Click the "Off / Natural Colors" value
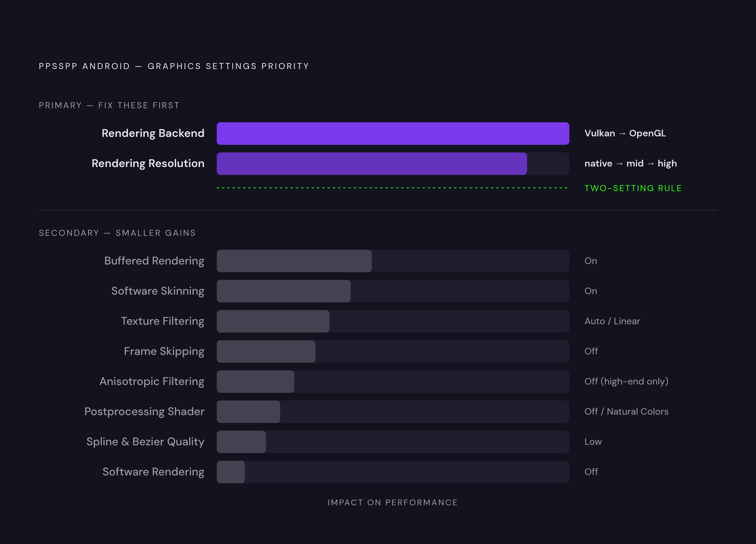The width and height of the screenshot is (756, 544). [627, 412]
